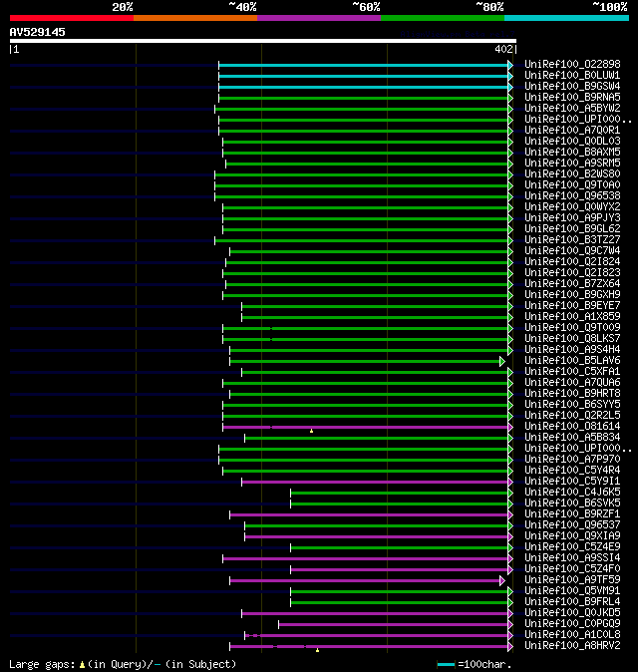This screenshot has width=638, height=672.
Task: Click the UniRef100_C5Z4E9 label
Action: [572, 546]
